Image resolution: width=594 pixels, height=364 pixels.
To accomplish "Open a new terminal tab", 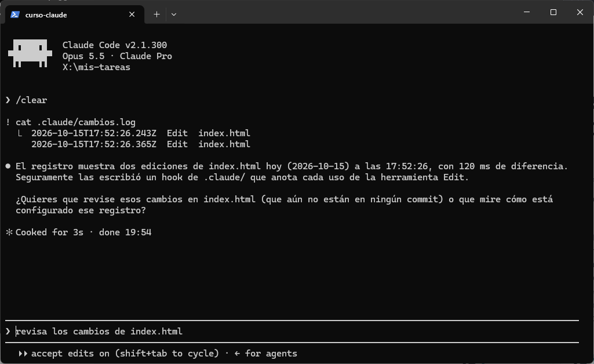I will pos(156,14).
